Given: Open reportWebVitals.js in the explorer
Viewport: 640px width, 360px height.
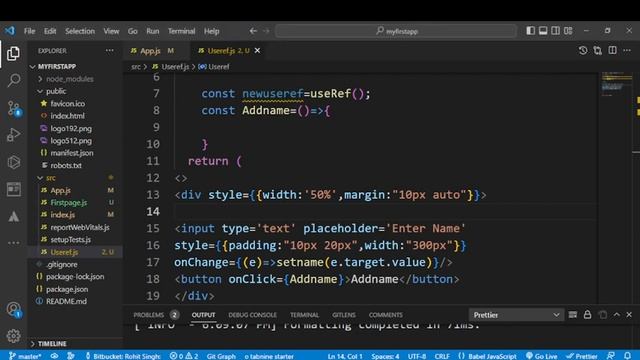Looking at the screenshot, I should coord(80,227).
